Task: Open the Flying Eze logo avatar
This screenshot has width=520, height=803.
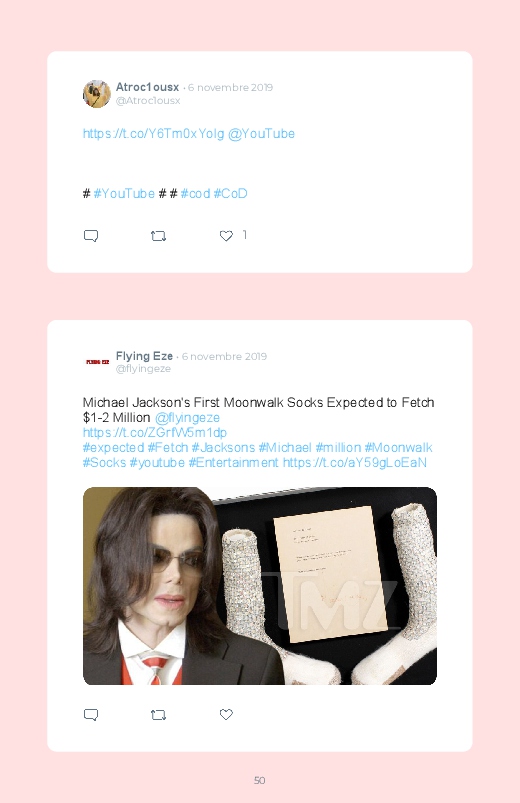Action: tap(97, 362)
